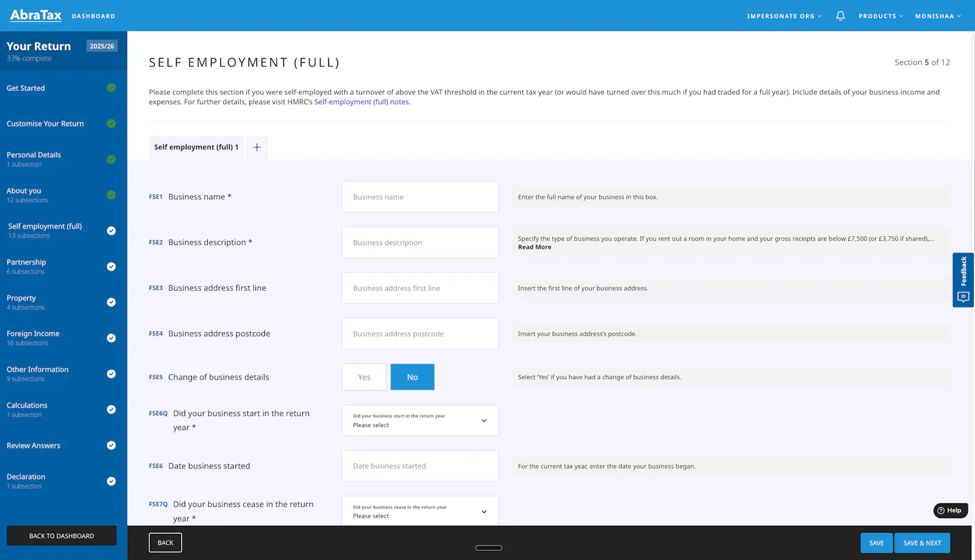The height and width of the screenshot is (560, 975).
Task: Click the Calculations check icon
Action: point(111,409)
